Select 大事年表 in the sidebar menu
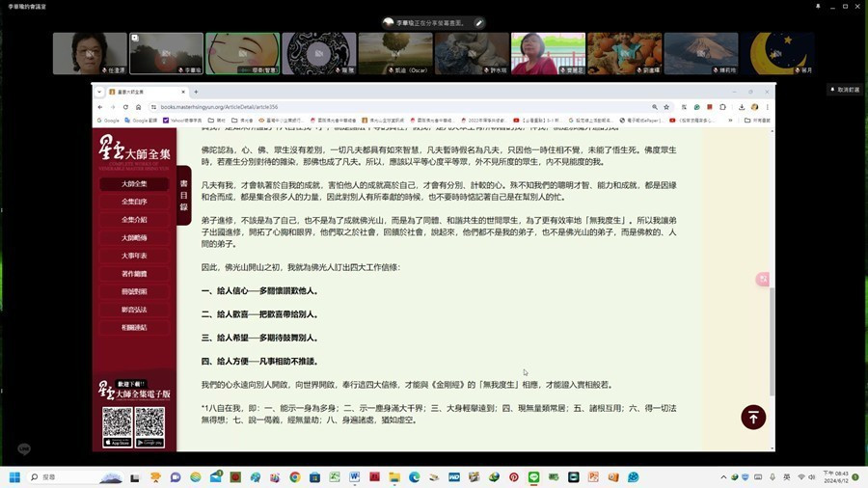This screenshot has height=488, width=868. [134, 256]
